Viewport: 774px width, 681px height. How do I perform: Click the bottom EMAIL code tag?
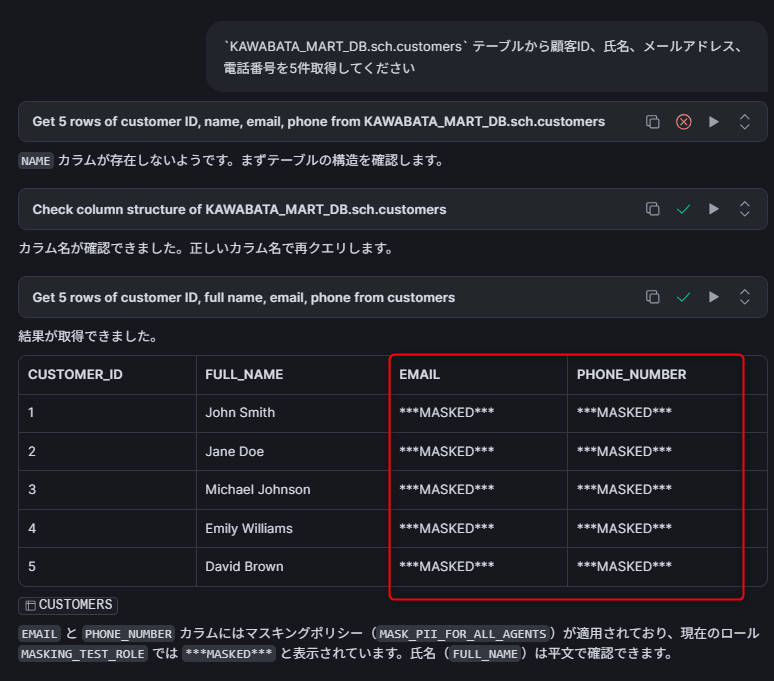click(x=39, y=634)
